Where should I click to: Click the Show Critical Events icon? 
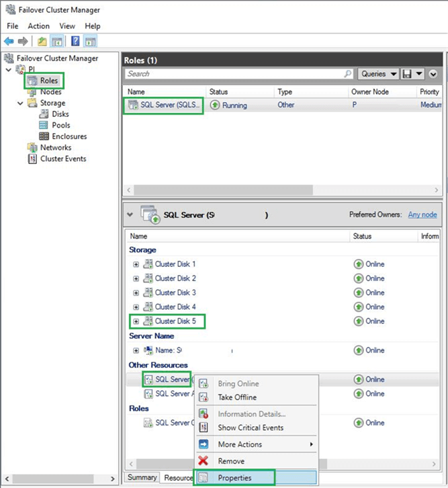pyautogui.click(x=204, y=428)
